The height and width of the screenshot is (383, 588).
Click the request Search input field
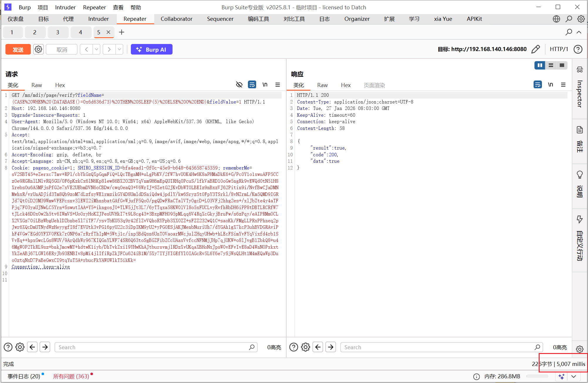[153, 347]
